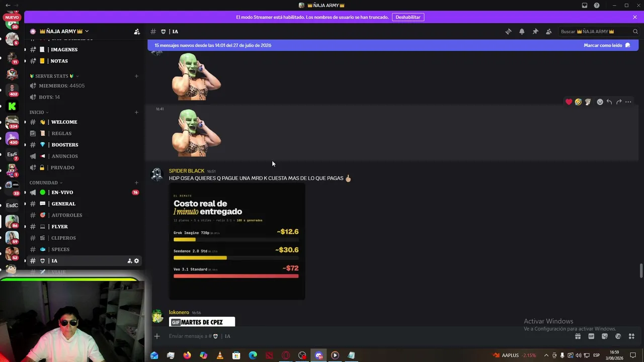Viewport: 644px width, 362px height.
Task: Open emoji reaction picker on hovered message
Action: tap(600, 102)
